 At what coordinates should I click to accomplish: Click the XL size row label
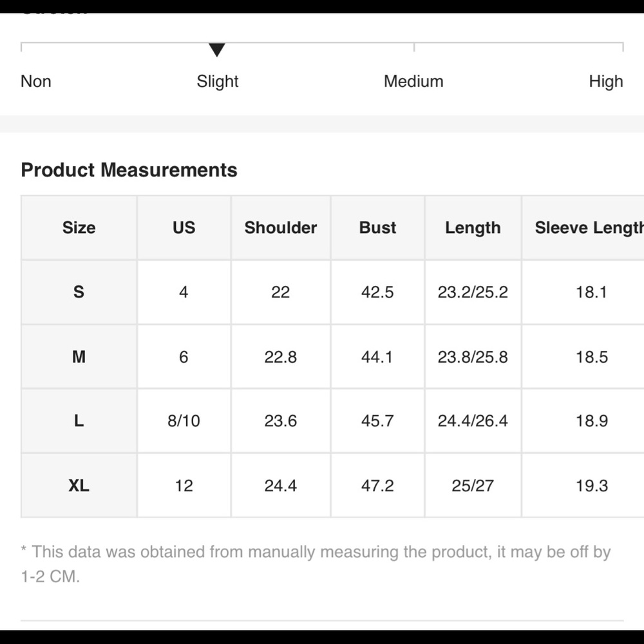click(79, 486)
